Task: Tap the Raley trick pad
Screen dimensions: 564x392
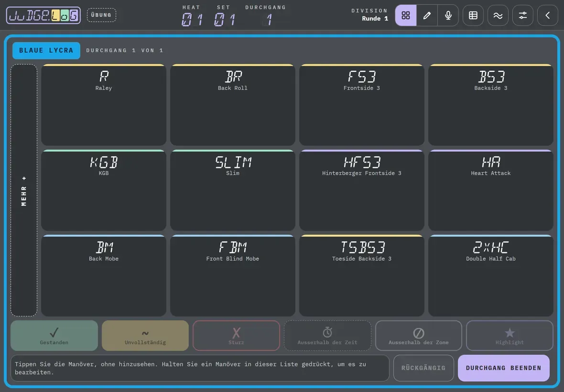Action: point(104,105)
